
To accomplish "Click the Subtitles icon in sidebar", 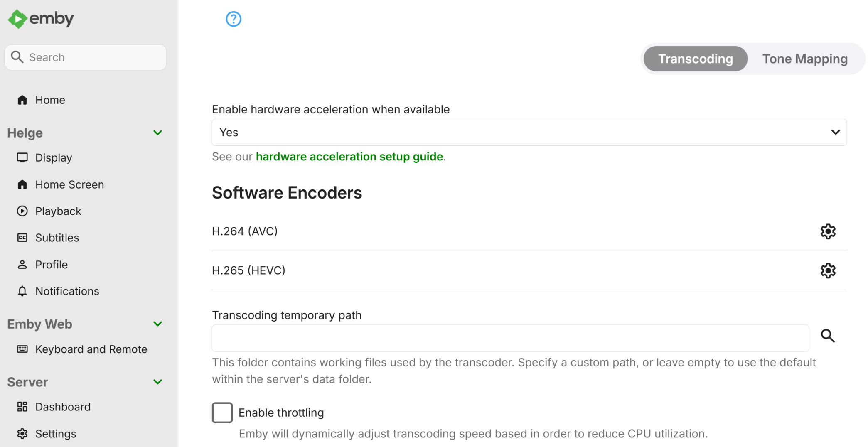I will (22, 238).
